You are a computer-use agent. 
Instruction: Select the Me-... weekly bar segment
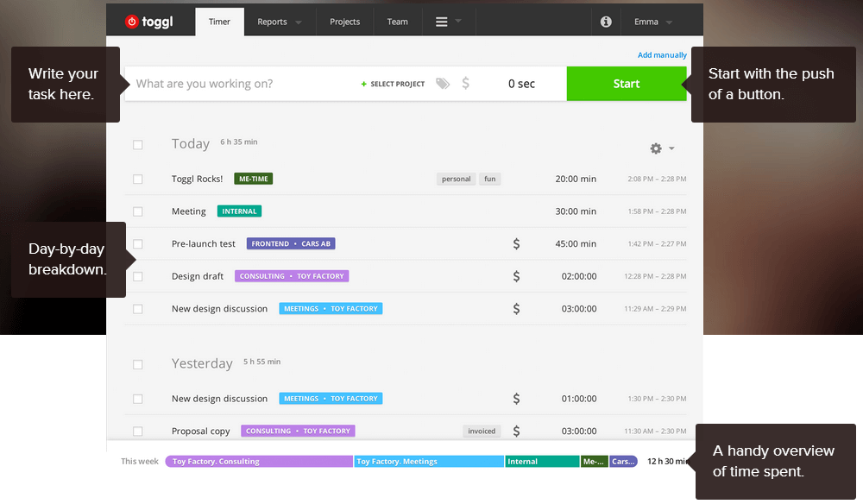[595, 461]
